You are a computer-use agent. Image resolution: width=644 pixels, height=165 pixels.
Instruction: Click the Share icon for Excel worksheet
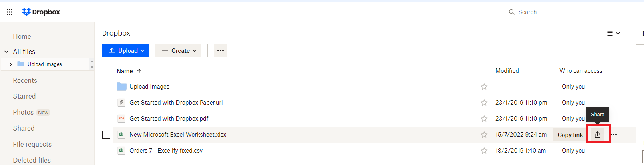[x=598, y=135]
